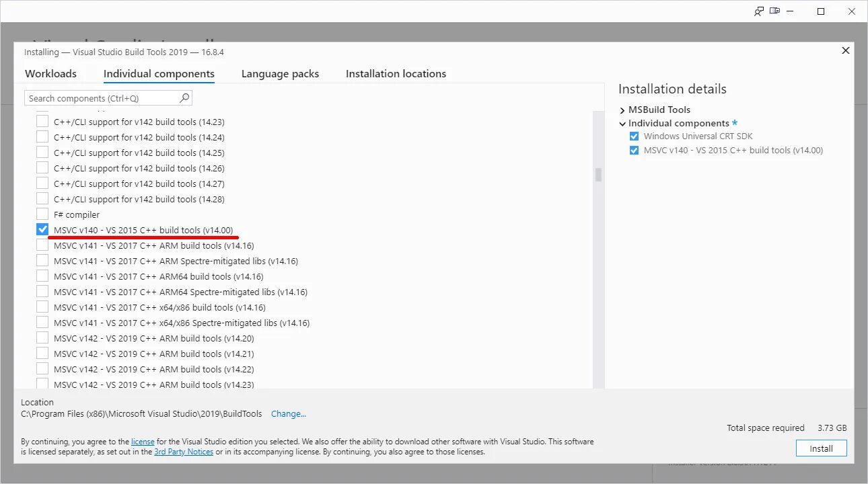868x484 pixels.
Task: Check MSVC v141 ARM Spectre-mitigated libs
Action: click(x=42, y=261)
